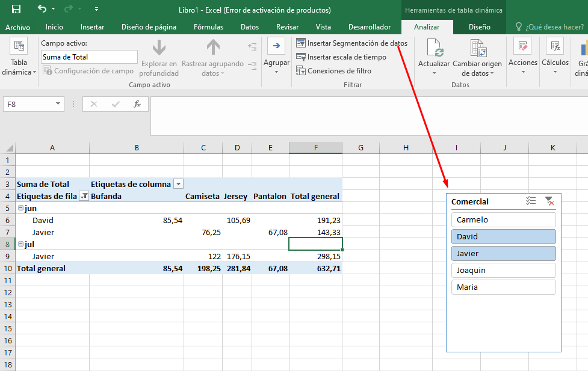This screenshot has width=588, height=371.
Task: Expand the Name Box dropdown arrow
Action: pos(58,104)
